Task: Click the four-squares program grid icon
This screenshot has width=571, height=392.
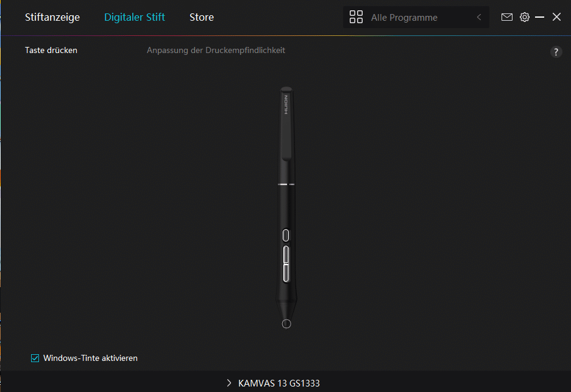Action: click(356, 17)
